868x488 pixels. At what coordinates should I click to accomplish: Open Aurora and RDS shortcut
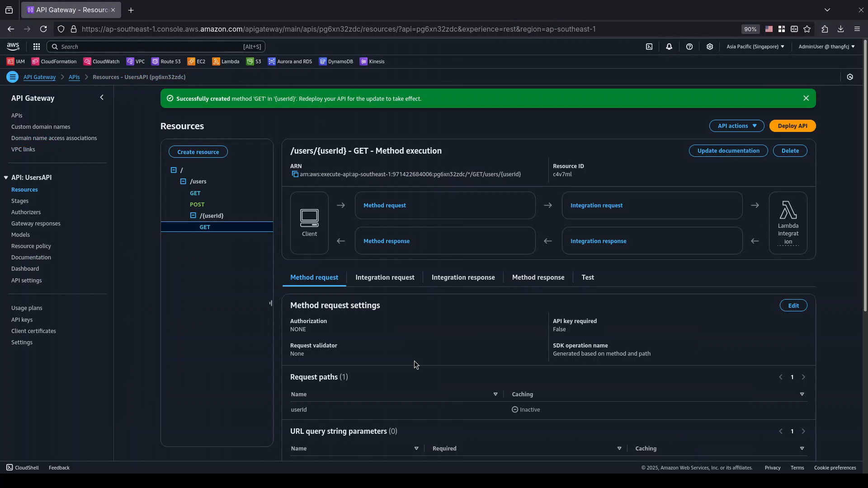coord(290,61)
